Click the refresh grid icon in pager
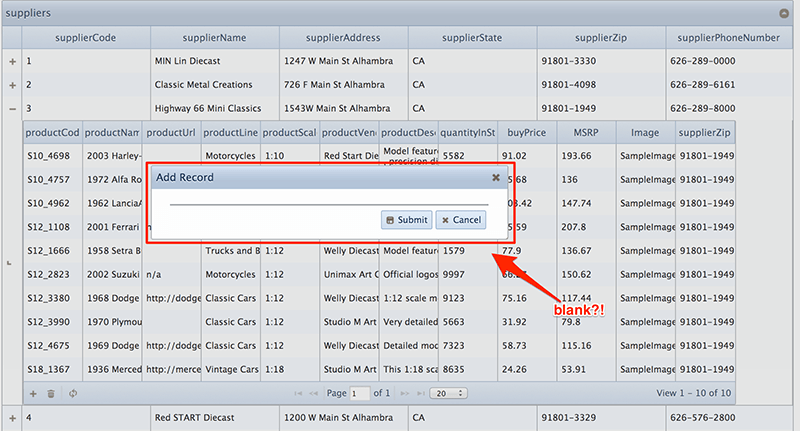Screen dimensions: 800x431 coord(73,394)
